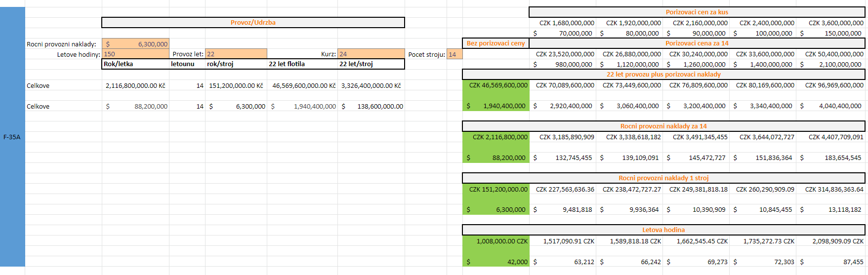Viewport: 868px width, 275px height.
Task: Select the green 1,008,000.00 CZK cell
Action: click(x=496, y=241)
